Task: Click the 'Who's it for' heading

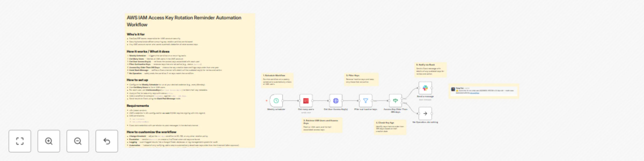Action: coord(136,34)
